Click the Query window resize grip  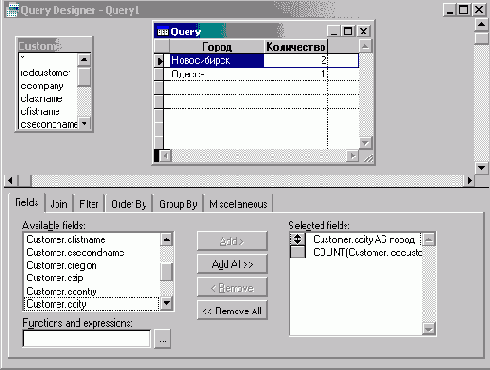point(368,158)
